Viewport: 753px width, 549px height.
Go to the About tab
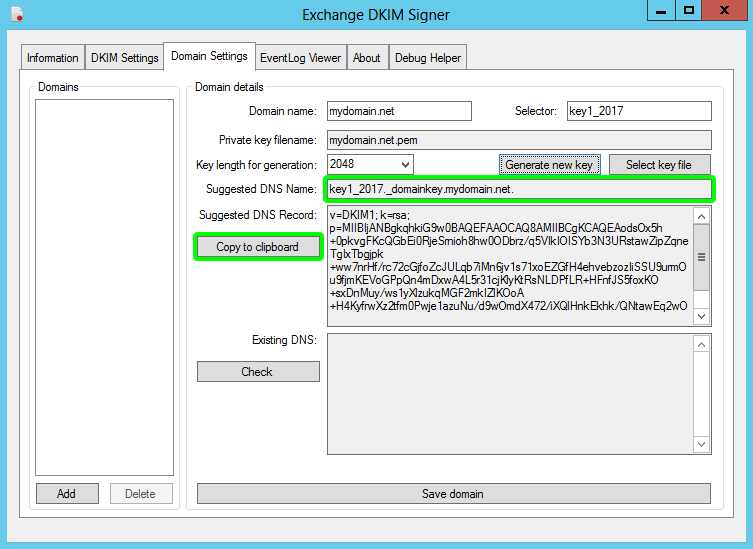pos(367,58)
